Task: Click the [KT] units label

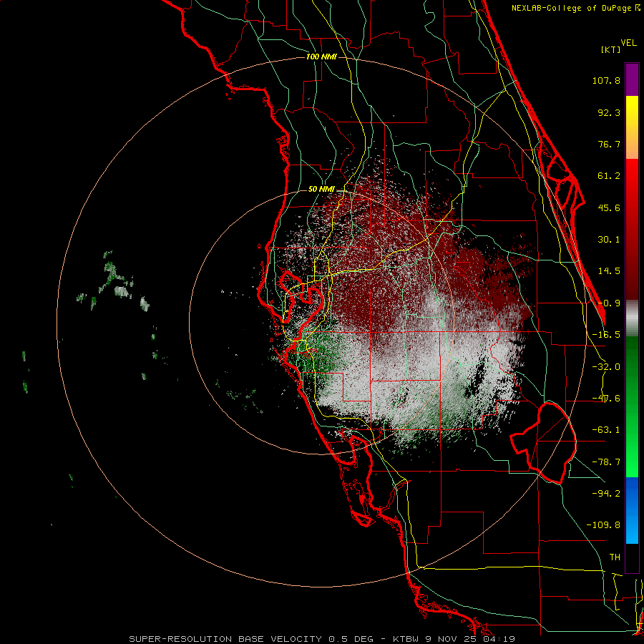Action: 611,49
